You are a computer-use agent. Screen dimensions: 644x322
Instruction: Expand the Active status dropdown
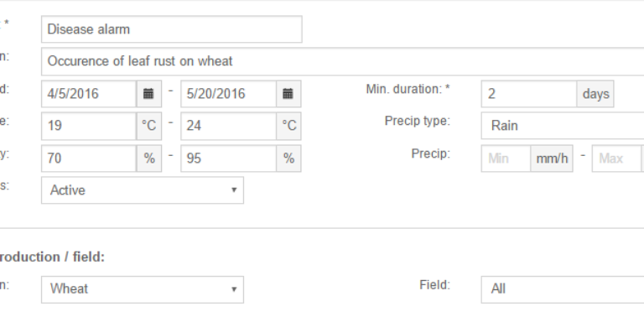143,190
